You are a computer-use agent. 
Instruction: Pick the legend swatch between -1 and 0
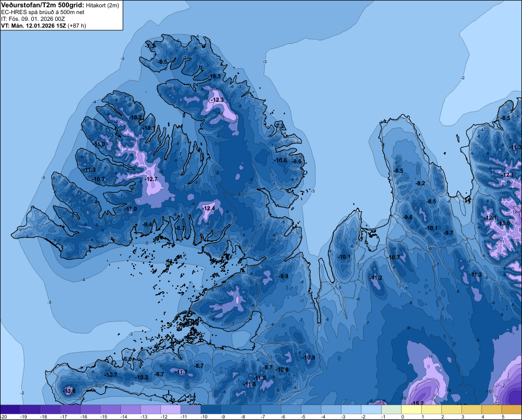[391, 410]
